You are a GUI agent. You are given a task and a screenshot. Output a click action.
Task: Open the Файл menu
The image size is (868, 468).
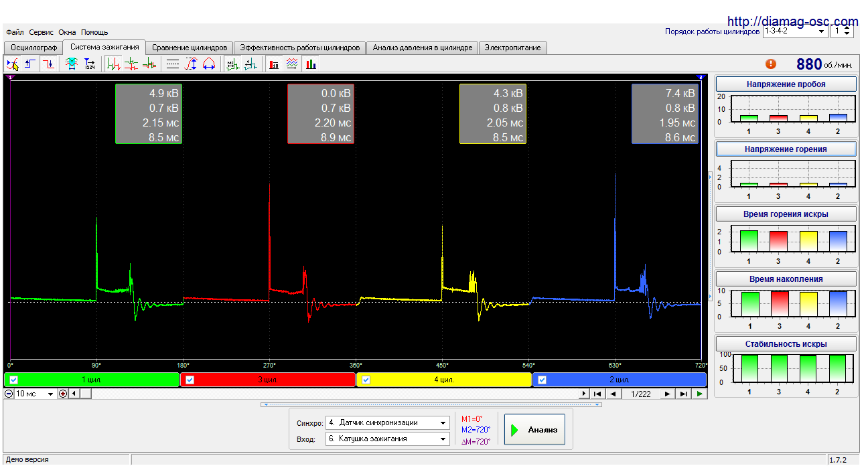pyautogui.click(x=15, y=32)
